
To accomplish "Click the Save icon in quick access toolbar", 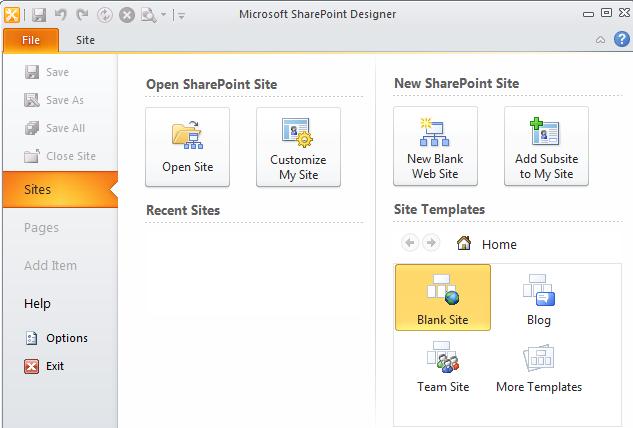I will 39,15.
